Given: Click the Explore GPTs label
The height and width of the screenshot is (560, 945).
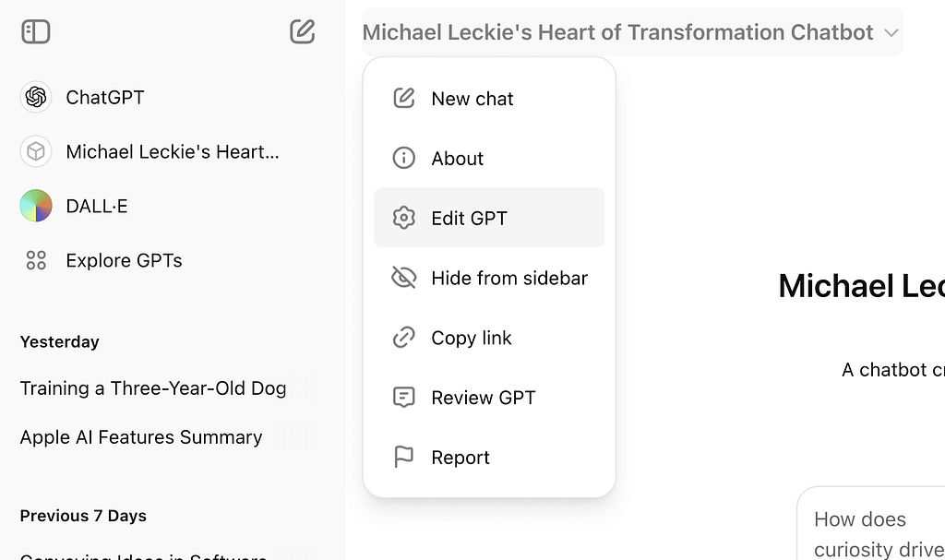Looking at the screenshot, I should click(x=124, y=260).
